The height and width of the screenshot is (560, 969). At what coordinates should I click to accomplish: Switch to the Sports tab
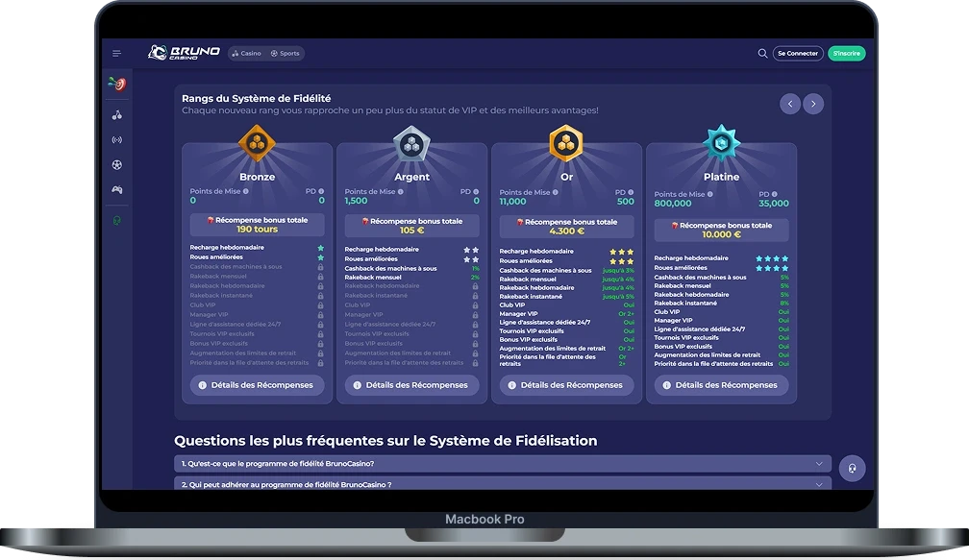(286, 54)
